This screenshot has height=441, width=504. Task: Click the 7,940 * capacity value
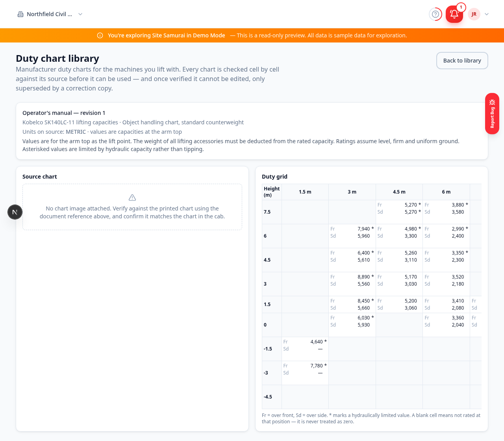(366, 229)
